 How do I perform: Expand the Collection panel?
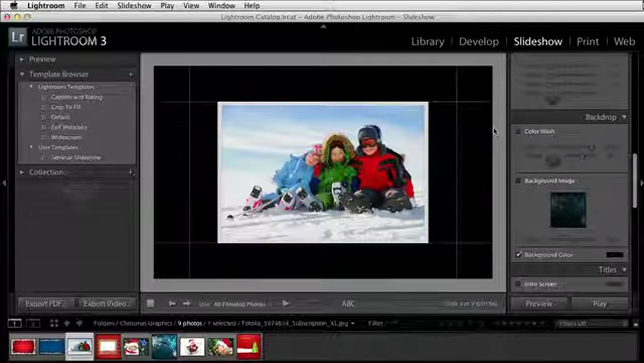pos(22,172)
